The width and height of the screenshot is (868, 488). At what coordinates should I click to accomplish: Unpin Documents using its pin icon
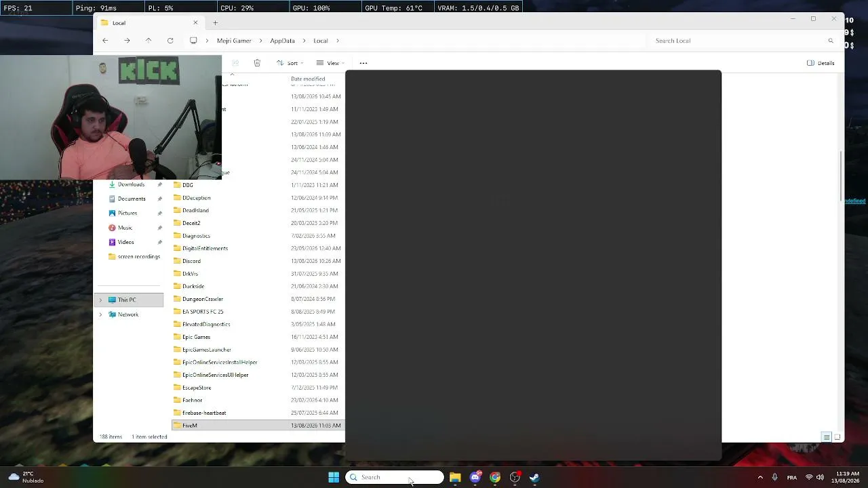160,199
